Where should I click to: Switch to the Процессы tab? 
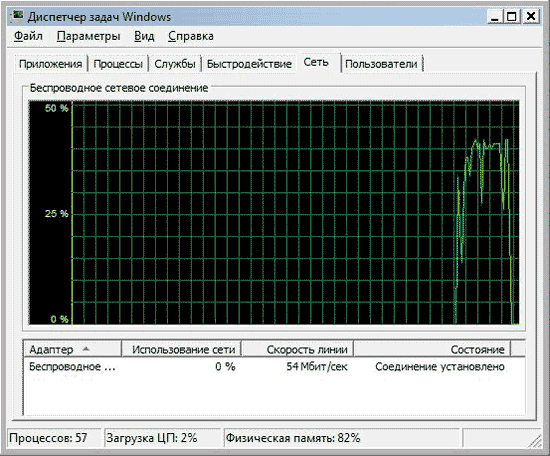(118, 64)
